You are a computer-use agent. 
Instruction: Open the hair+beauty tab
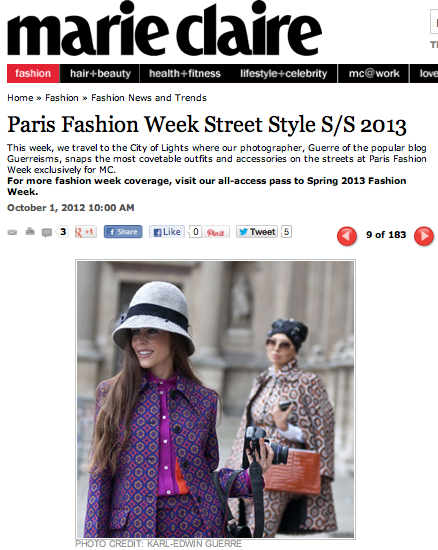pyautogui.click(x=100, y=73)
